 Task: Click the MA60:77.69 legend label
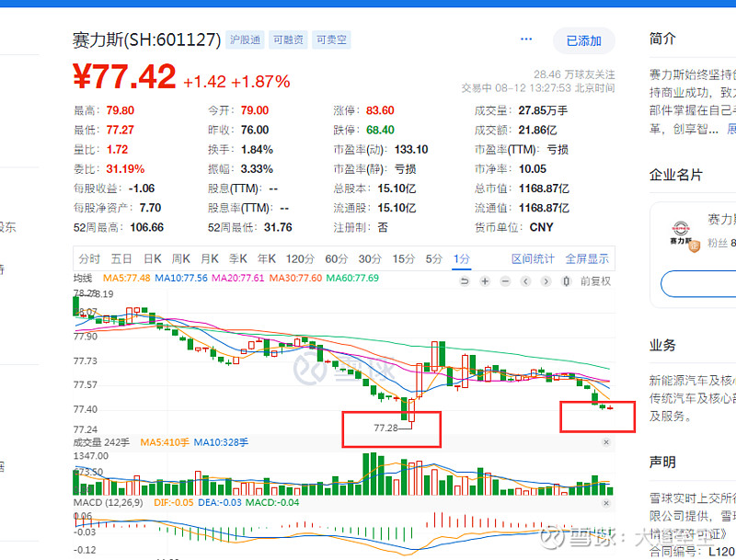click(x=352, y=278)
